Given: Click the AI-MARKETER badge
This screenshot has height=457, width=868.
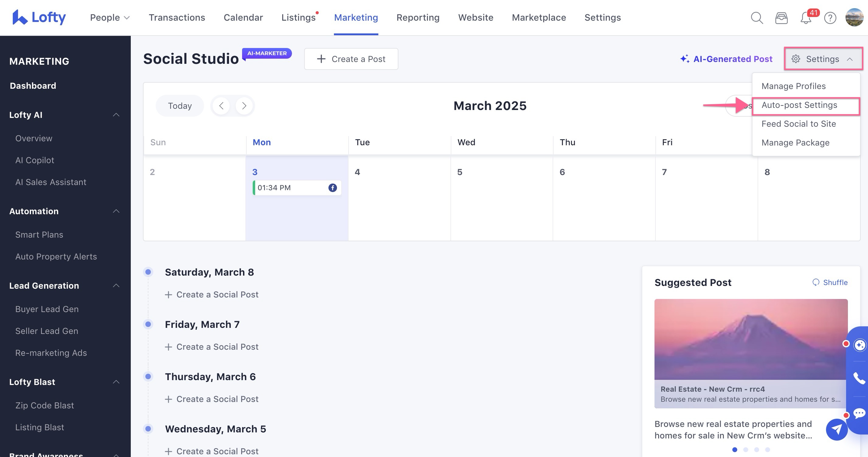Looking at the screenshot, I should [x=267, y=53].
